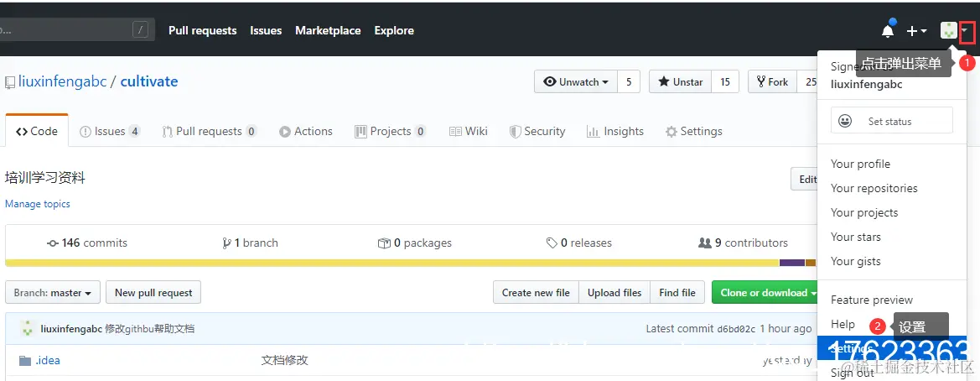Open the Manage topics link
Screen dimensions: 980x381
tap(38, 204)
